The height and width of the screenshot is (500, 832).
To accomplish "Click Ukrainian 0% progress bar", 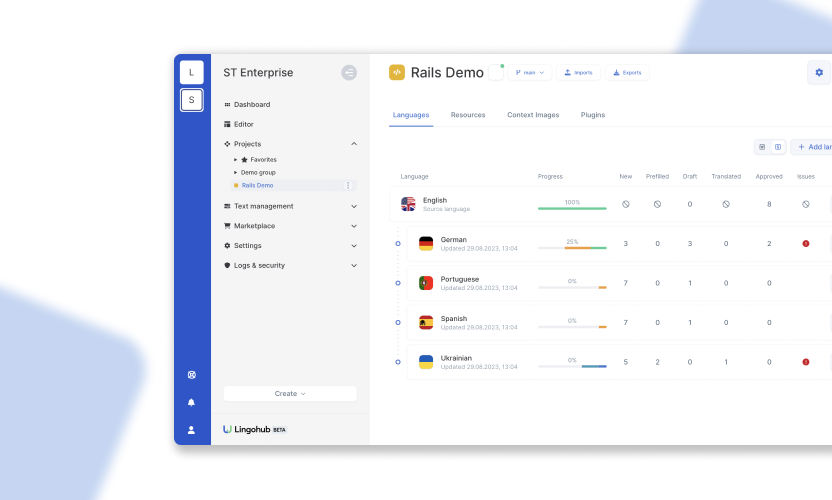I will tap(572, 366).
